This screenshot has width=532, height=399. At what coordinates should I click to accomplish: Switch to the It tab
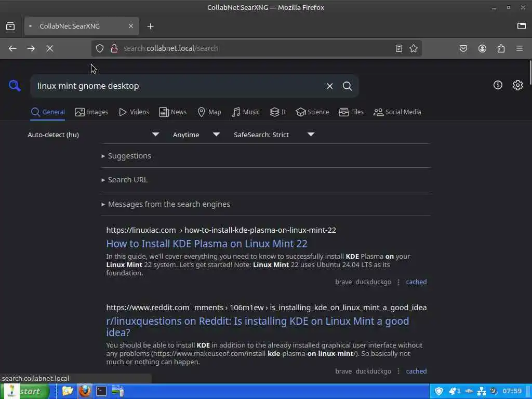[278, 112]
